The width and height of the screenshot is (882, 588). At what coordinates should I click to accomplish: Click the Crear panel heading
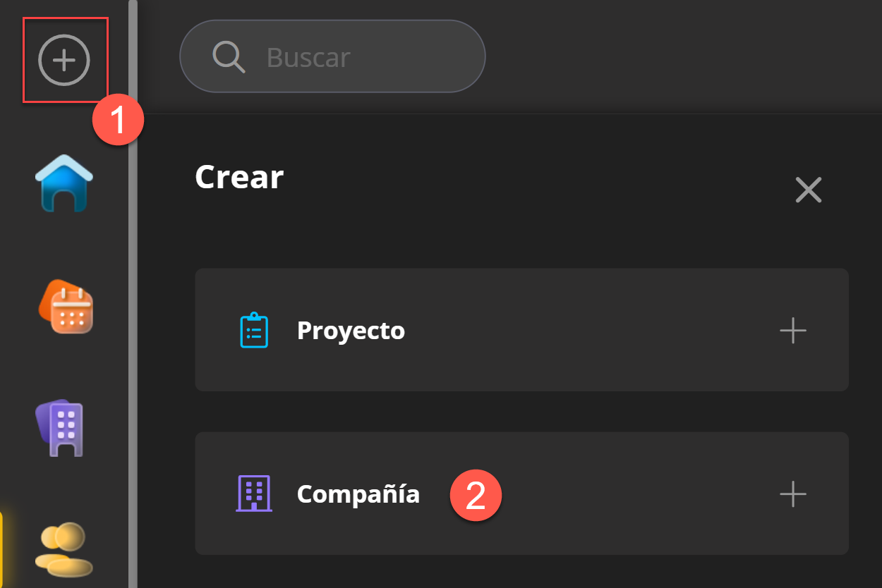(x=239, y=177)
